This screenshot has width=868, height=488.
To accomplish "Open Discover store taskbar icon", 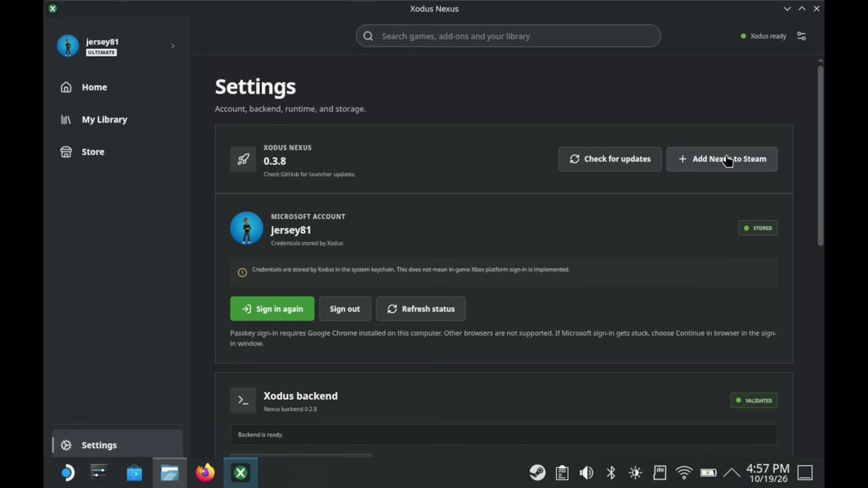I will 134,472.
